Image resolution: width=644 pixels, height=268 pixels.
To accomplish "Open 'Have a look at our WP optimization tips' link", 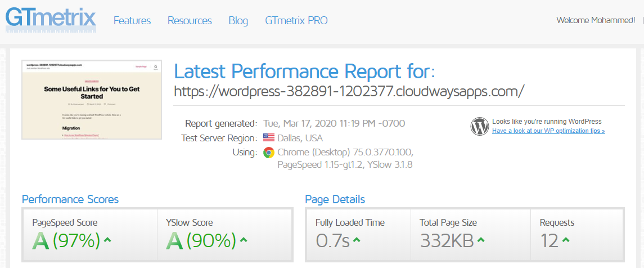I will [x=548, y=131].
